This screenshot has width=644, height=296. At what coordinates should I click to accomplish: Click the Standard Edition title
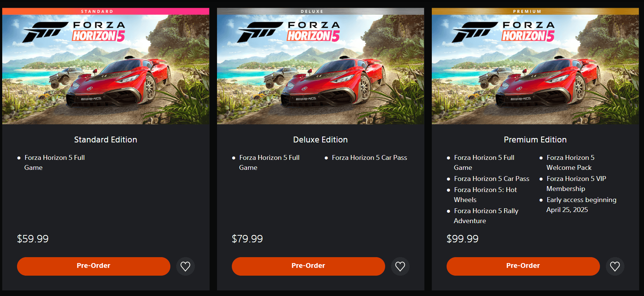[106, 139]
